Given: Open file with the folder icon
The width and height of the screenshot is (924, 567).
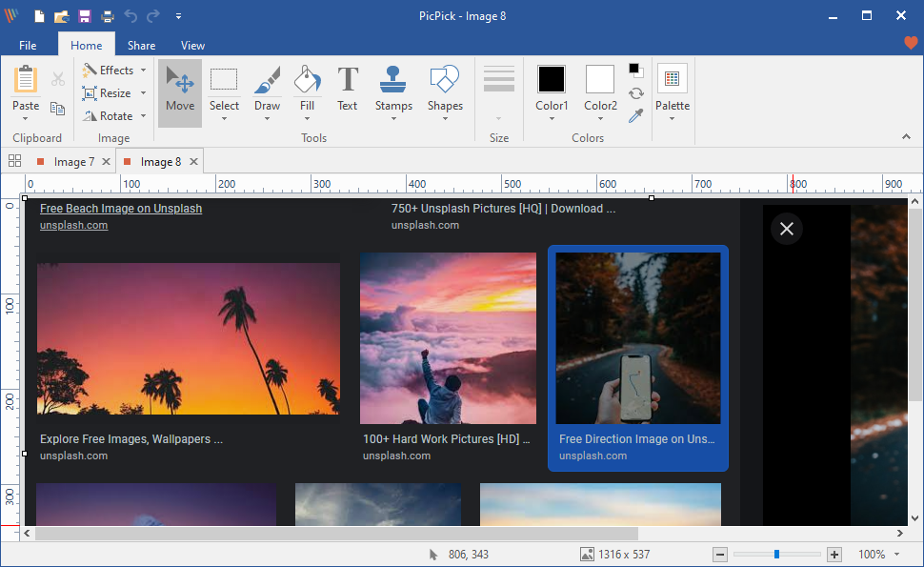Looking at the screenshot, I should (62, 16).
